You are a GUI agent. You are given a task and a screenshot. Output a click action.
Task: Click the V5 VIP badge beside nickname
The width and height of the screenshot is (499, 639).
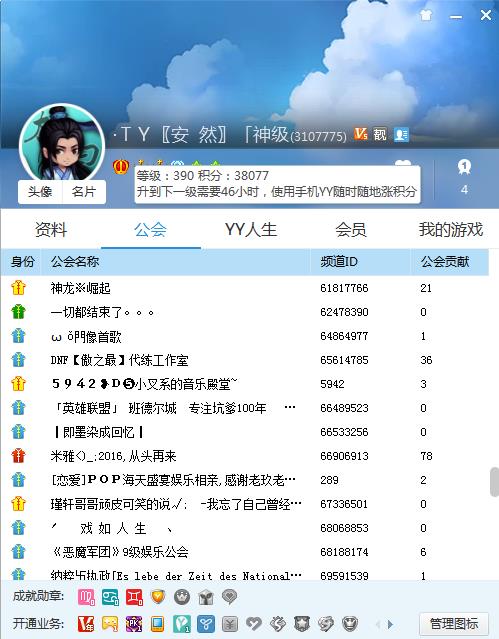tap(361, 134)
